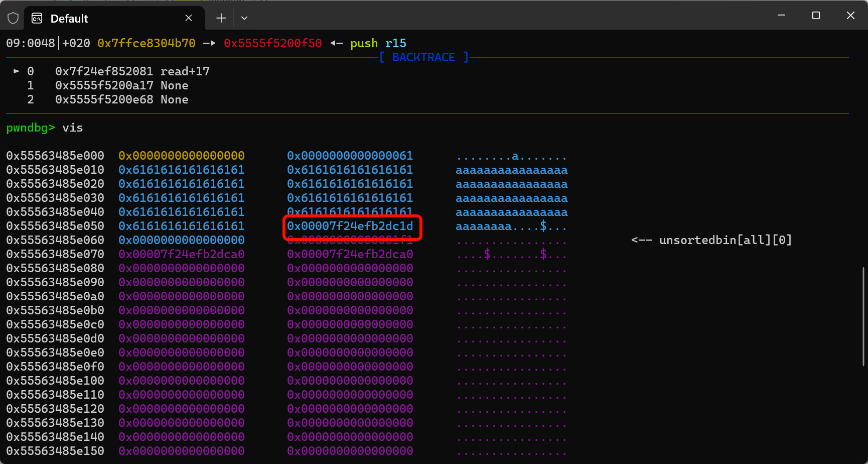Image resolution: width=868 pixels, height=464 pixels.
Task: Close the terminal window
Action: (850, 16)
